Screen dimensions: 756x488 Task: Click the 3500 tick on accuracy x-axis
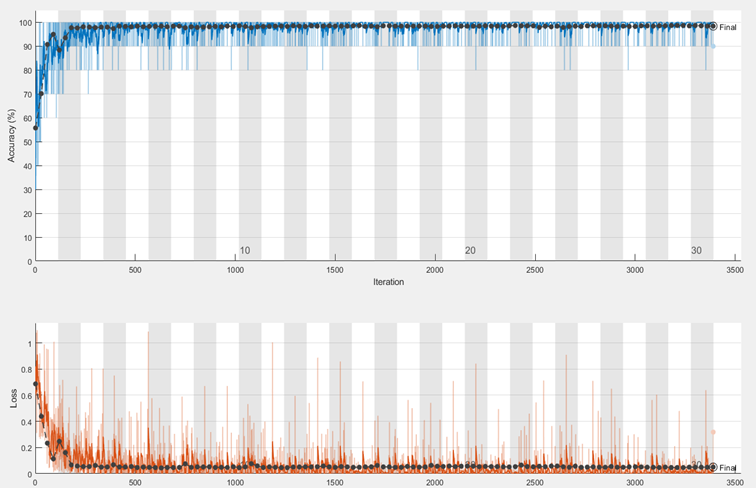[x=734, y=271]
